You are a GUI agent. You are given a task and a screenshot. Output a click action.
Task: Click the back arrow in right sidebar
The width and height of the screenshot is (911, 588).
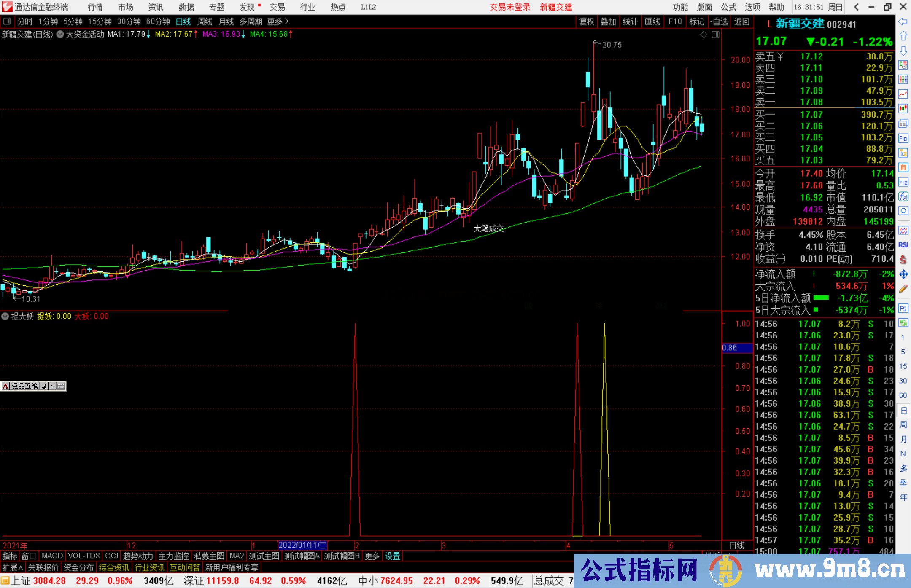[903, 21]
